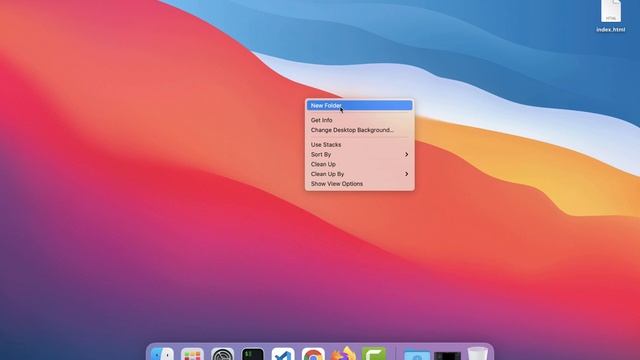Open Launchpad from the Dock
The height and width of the screenshot is (360, 640).
192,353
